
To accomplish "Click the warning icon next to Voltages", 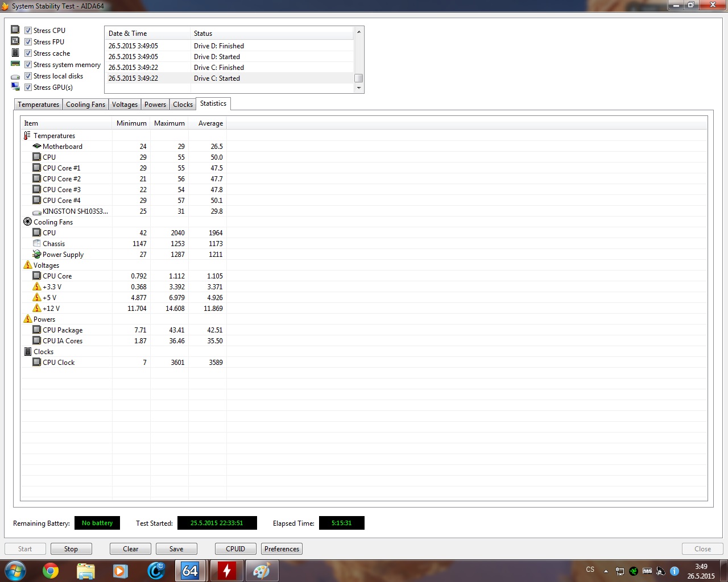I will click(x=27, y=265).
